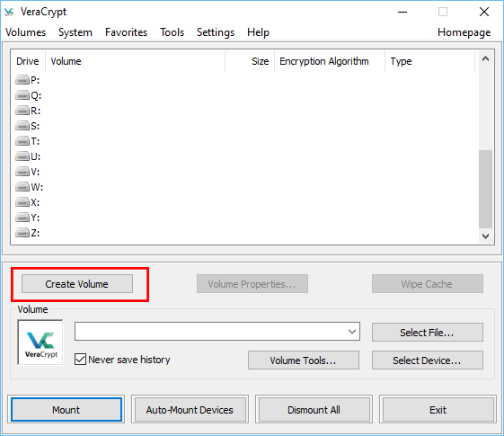This screenshot has width=504, height=436.
Task: Open the Help menu
Action: [258, 32]
